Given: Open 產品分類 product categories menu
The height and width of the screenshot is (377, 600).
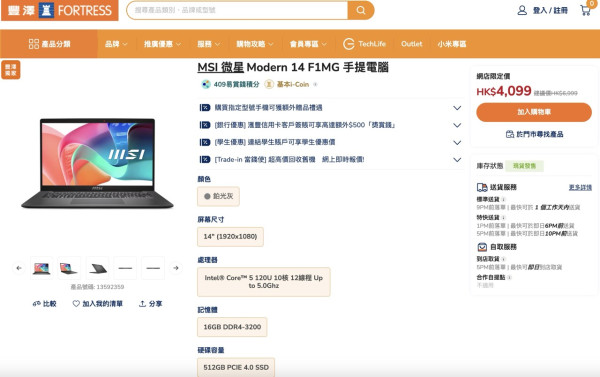Looking at the screenshot, I should (x=49, y=44).
